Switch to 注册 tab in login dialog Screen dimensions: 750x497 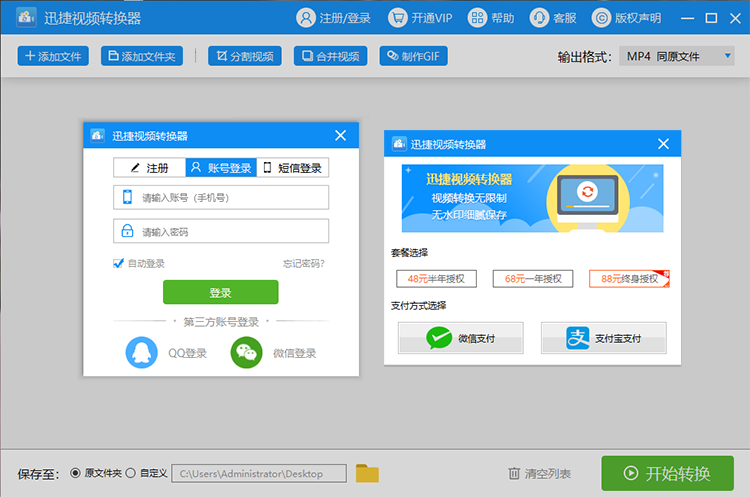[150, 168]
